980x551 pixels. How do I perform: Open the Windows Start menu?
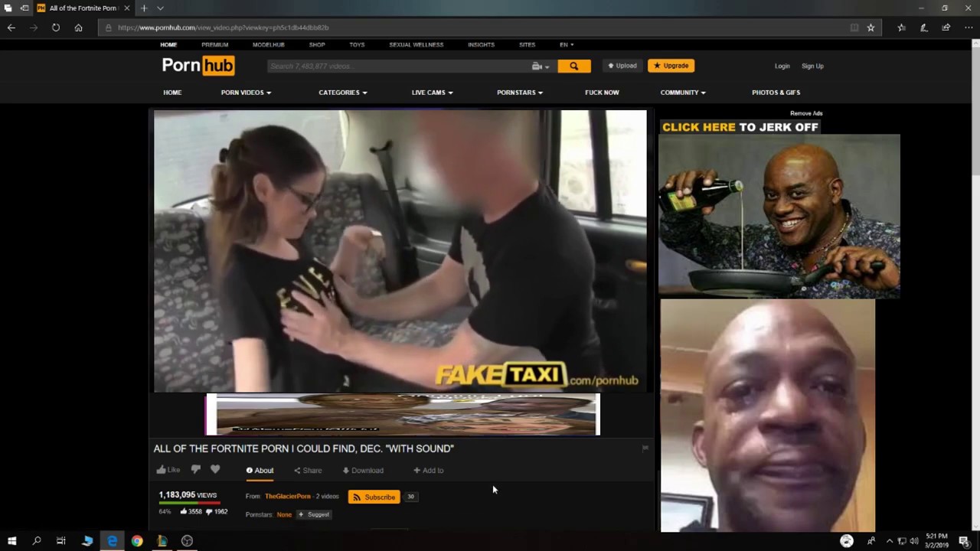pos(11,541)
